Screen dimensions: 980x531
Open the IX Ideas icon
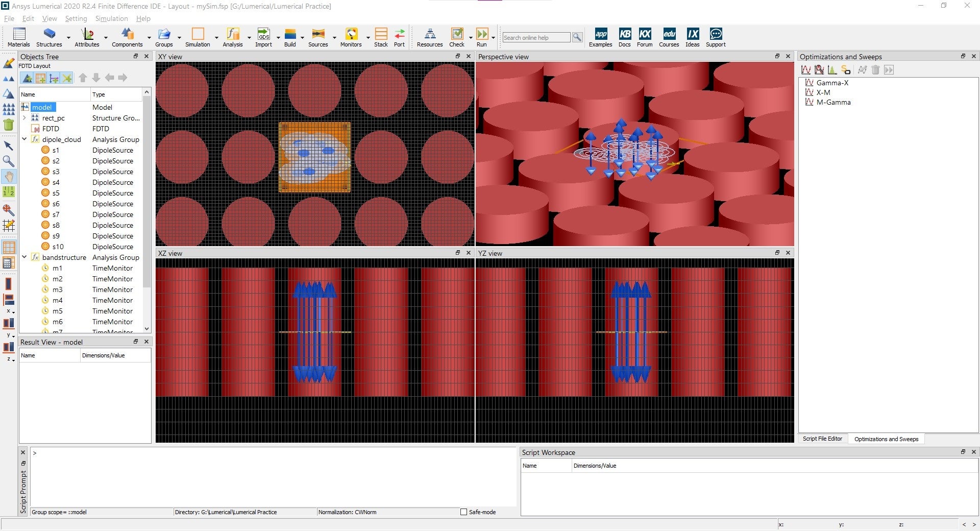pyautogui.click(x=693, y=34)
